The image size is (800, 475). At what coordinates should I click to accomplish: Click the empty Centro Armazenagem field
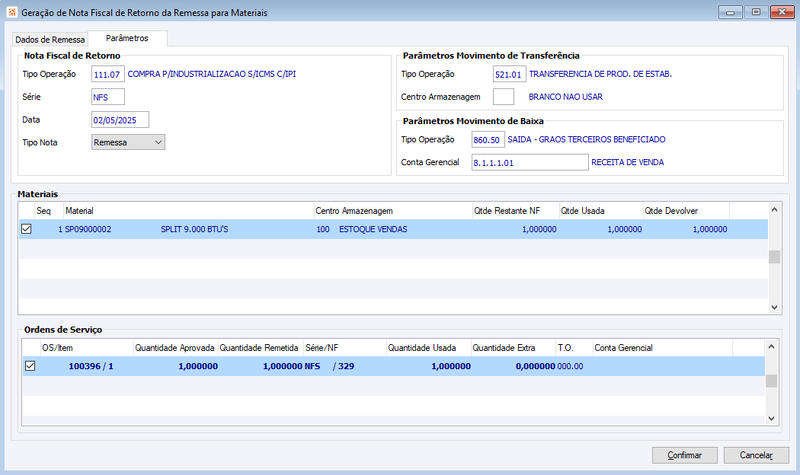503,96
